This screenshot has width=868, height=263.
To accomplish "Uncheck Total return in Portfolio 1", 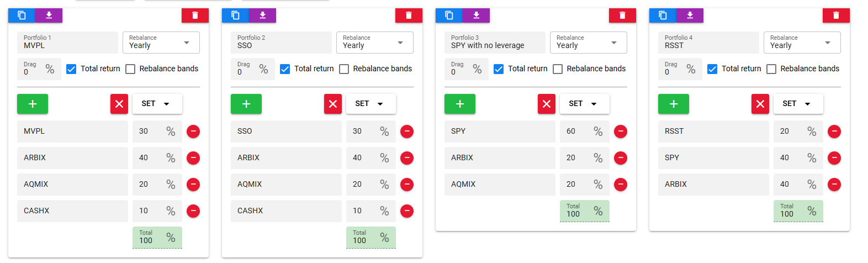I will click(71, 69).
